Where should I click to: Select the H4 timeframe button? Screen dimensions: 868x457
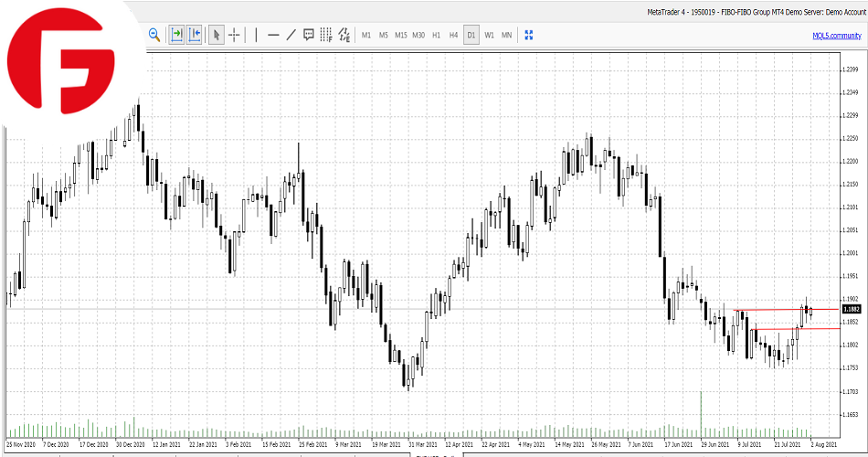coord(453,35)
